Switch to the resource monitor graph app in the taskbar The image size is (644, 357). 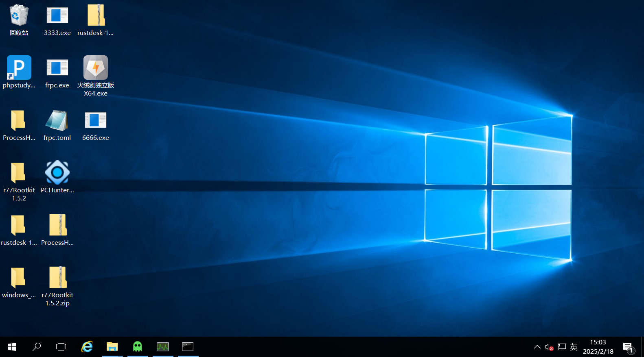(x=163, y=347)
